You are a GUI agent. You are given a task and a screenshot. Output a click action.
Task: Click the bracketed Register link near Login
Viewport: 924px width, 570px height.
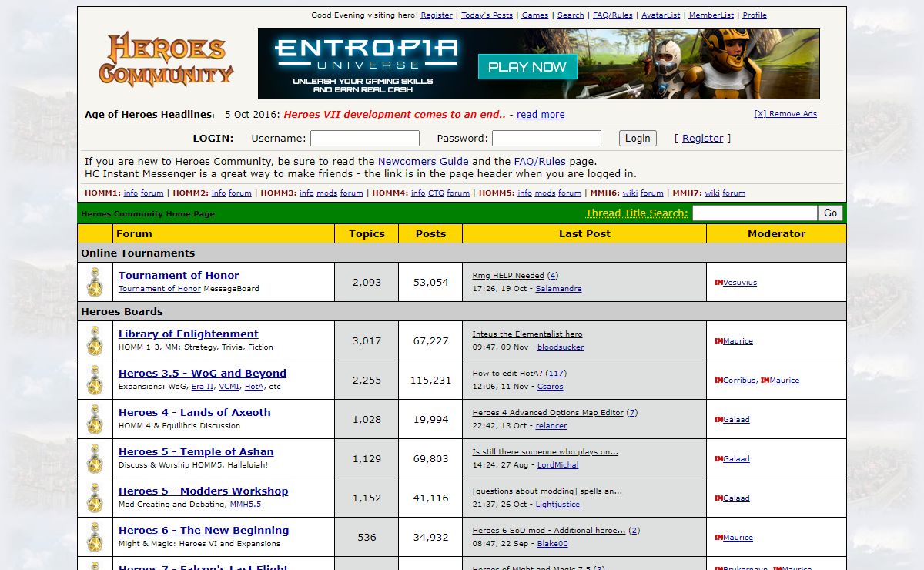click(703, 139)
